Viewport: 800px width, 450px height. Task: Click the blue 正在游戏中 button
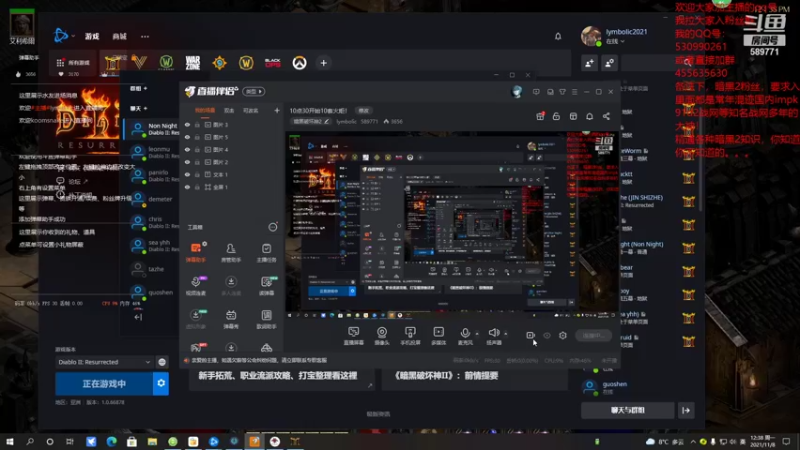click(x=104, y=384)
